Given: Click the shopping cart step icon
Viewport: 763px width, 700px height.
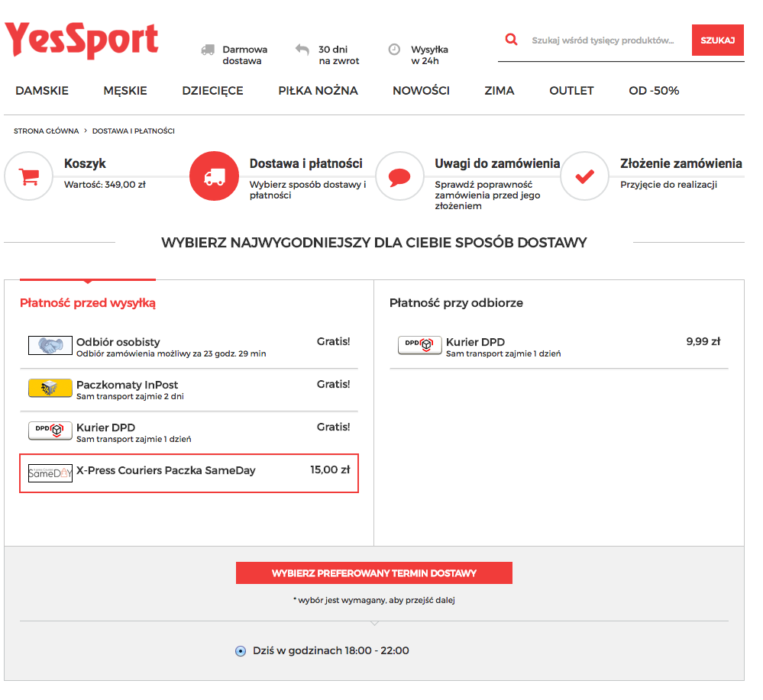Looking at the screenshot, I should point(29,176).
